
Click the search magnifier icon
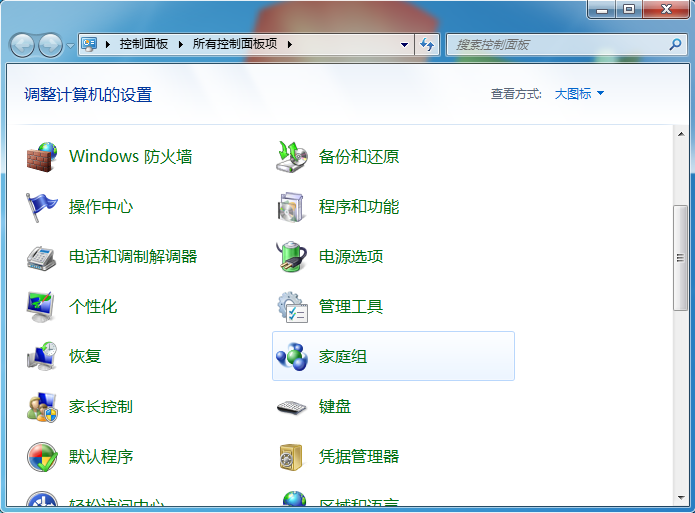point(675,44)
